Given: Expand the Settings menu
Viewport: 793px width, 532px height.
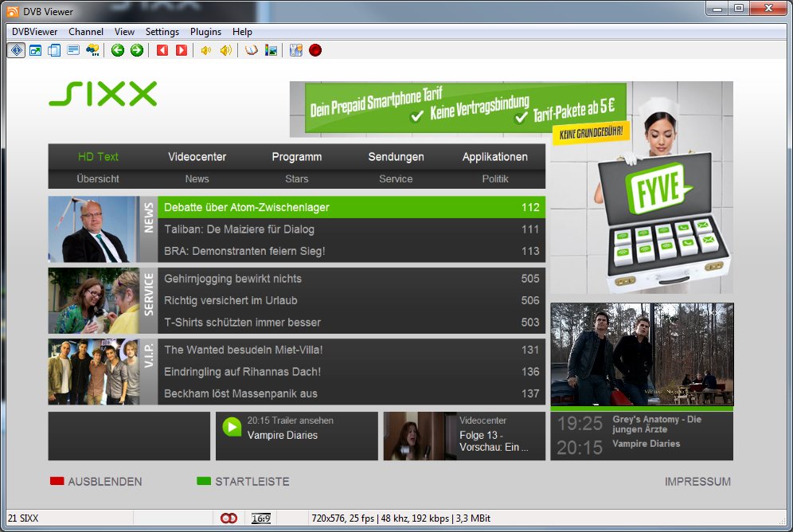Looking at the screenshot, I should click(162, 32).
